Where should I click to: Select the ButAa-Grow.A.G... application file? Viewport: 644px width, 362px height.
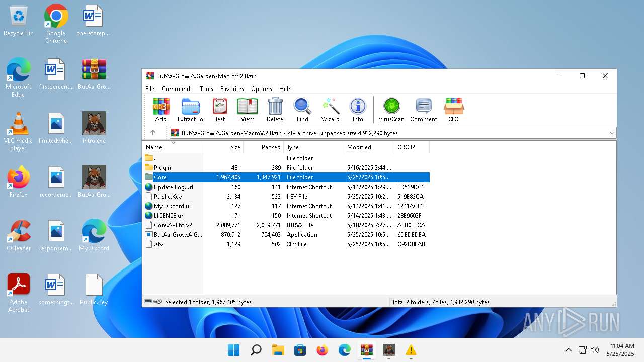pyautogui.click(x=286, y=235)
